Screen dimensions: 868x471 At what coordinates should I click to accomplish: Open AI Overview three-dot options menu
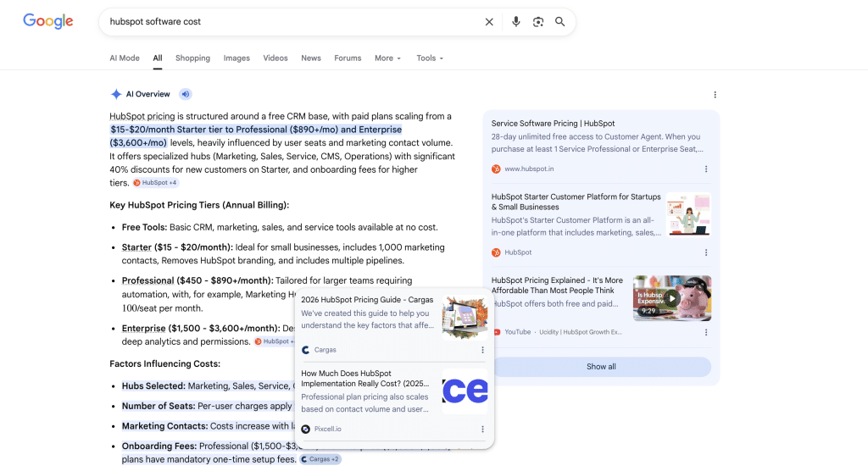click(715, 95)
